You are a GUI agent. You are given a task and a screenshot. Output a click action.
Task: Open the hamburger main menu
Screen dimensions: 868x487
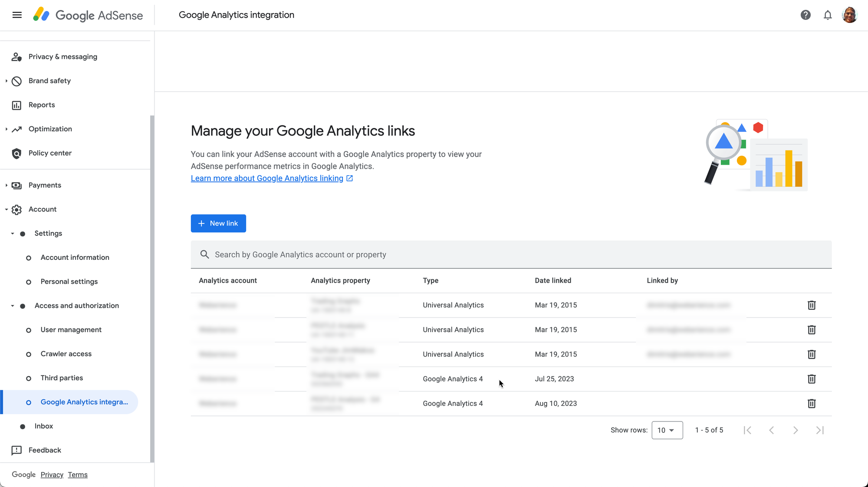[x=17, y=15]
